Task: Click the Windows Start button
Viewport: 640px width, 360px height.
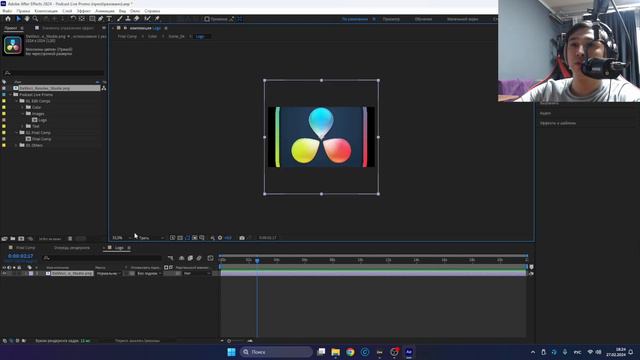Action: tap(231, 352)
